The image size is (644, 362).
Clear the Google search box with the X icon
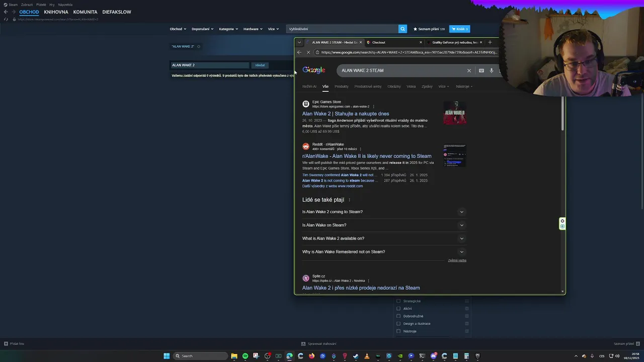click(x=469, y=70)
